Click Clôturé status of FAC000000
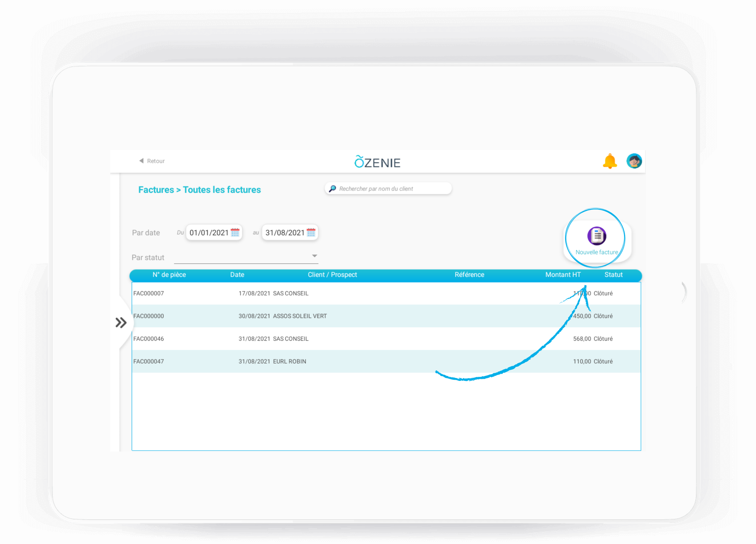 pyautogui.click(x=603, y=316)
